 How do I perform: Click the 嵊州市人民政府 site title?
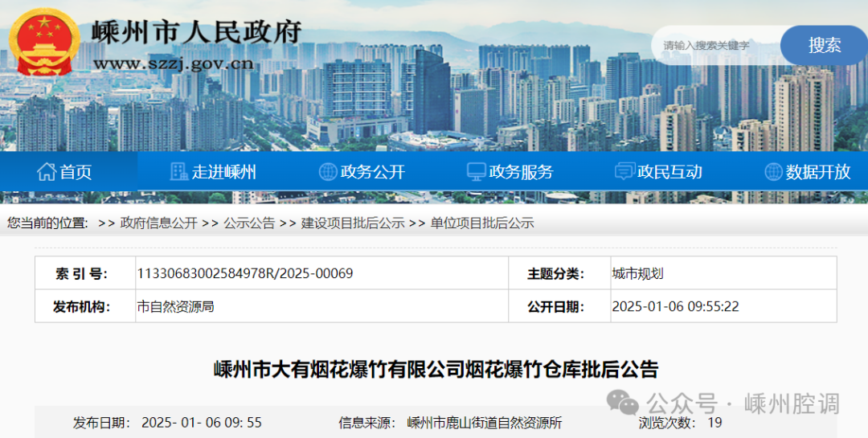[x=197, y=31]
